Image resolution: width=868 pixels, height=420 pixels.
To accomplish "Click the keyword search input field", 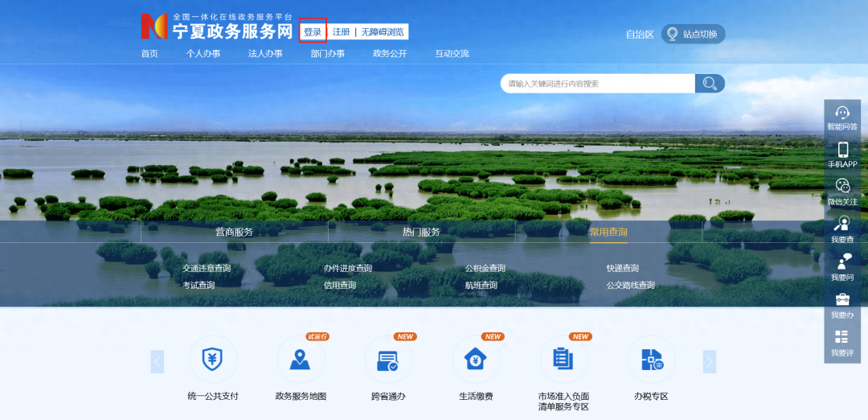I will click(x=596, y=84).
